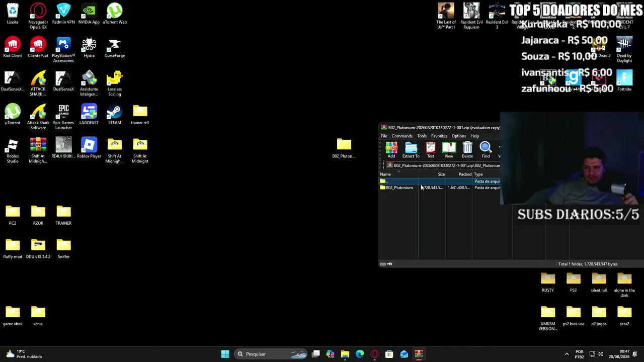This screenshot has height=362, width=644.
Task: Select the Roblox Studio desktop icon
Action: tap(13, 150)
